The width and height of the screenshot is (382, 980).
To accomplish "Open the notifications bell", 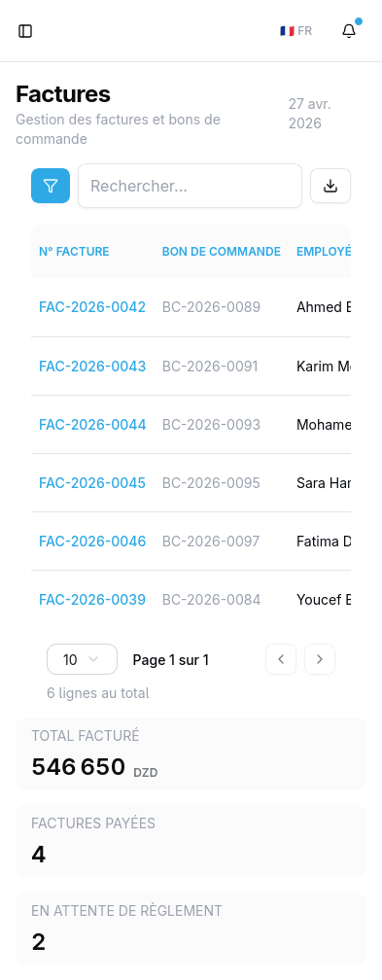I will pos(349,31).
